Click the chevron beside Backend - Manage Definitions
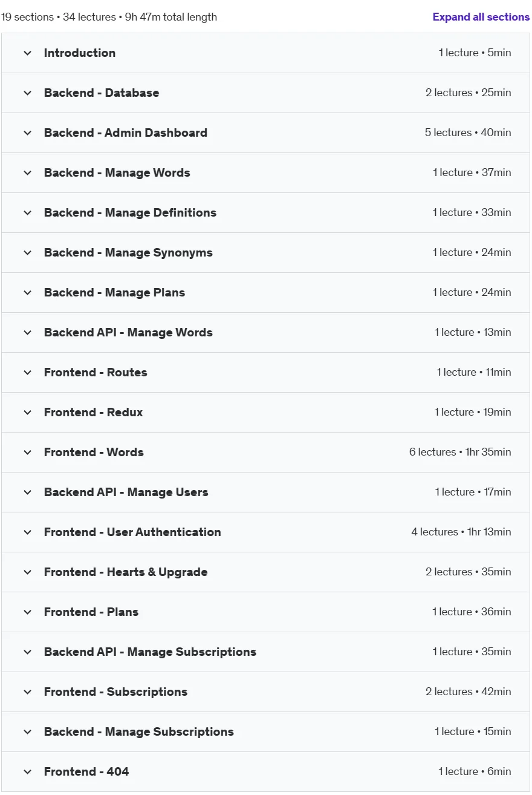The height and width of the screenshot is (795, 532). pyautogui.click(x=27, y=213)
